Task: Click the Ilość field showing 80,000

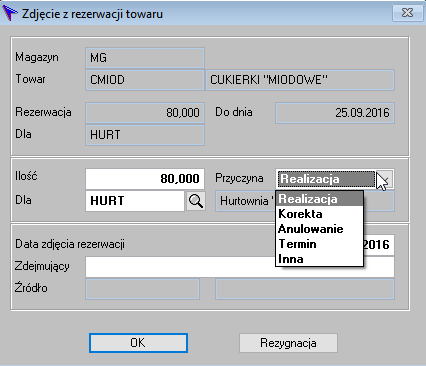Action: click(145, 179)
